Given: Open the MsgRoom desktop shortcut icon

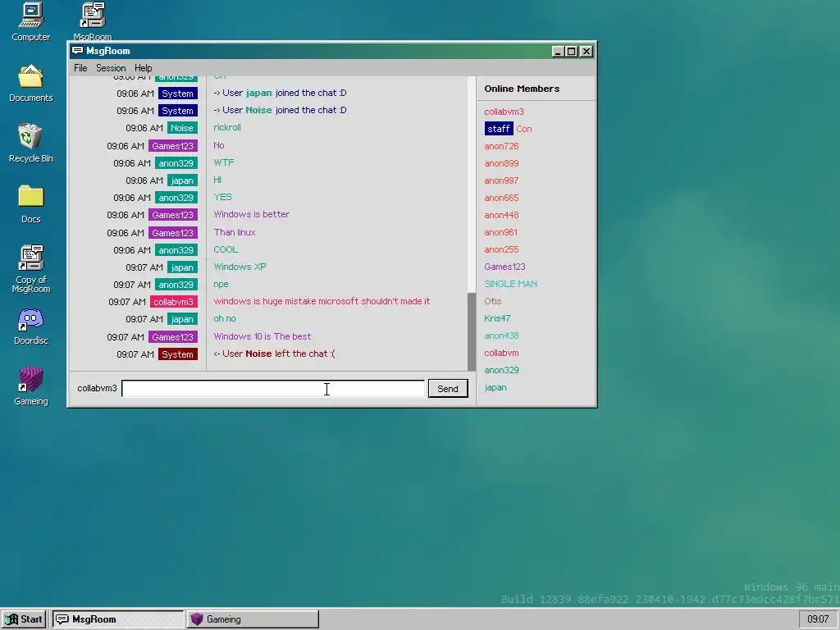Looking at the screenshot, I should coord(92,21).
